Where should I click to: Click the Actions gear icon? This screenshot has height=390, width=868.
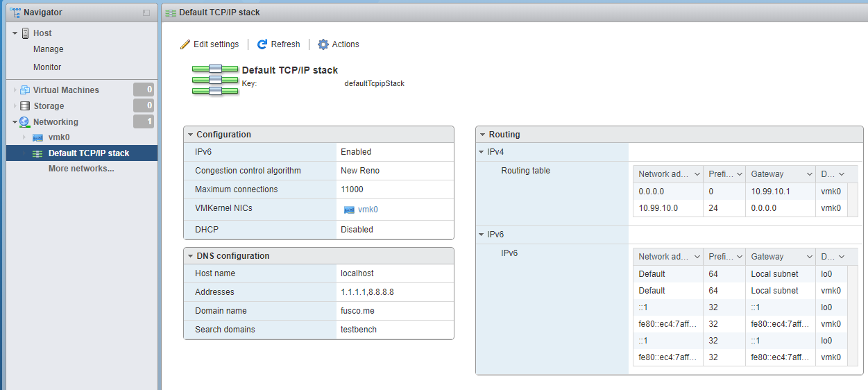(x=323, y=44)
